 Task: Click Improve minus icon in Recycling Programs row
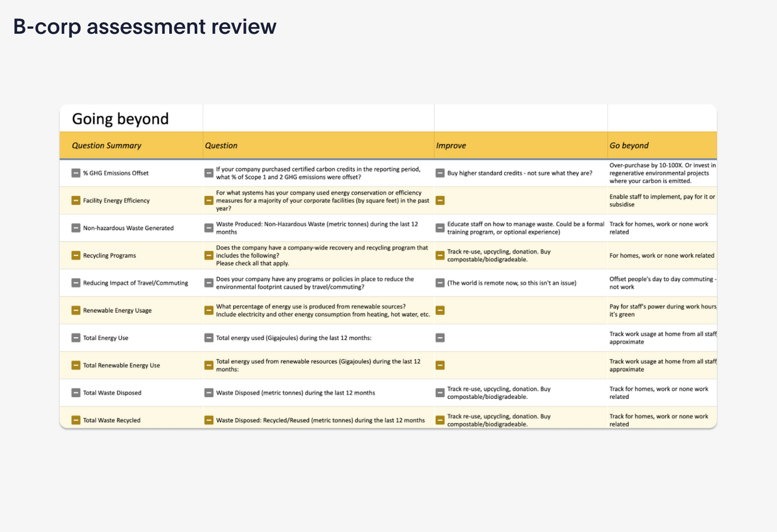tap(440, 255)
